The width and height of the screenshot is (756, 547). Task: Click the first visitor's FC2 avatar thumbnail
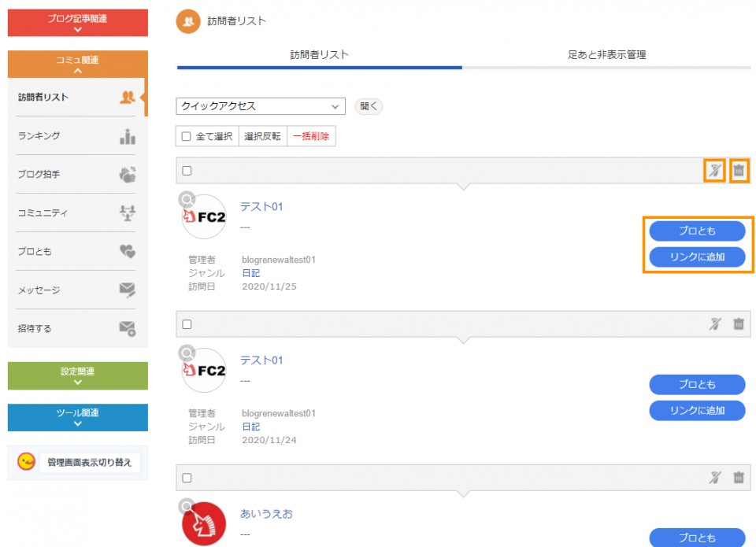click(x=204, y=217)
